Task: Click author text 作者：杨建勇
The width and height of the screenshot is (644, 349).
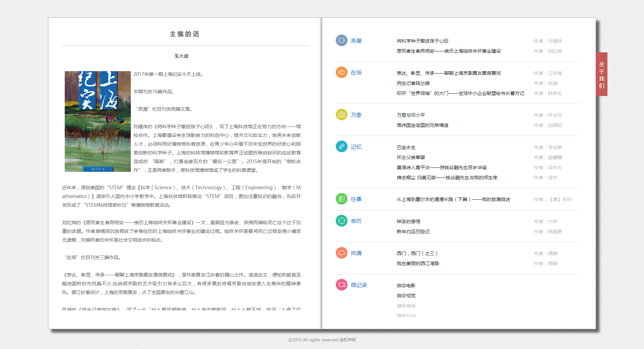Action: click(x=548, y=232)
